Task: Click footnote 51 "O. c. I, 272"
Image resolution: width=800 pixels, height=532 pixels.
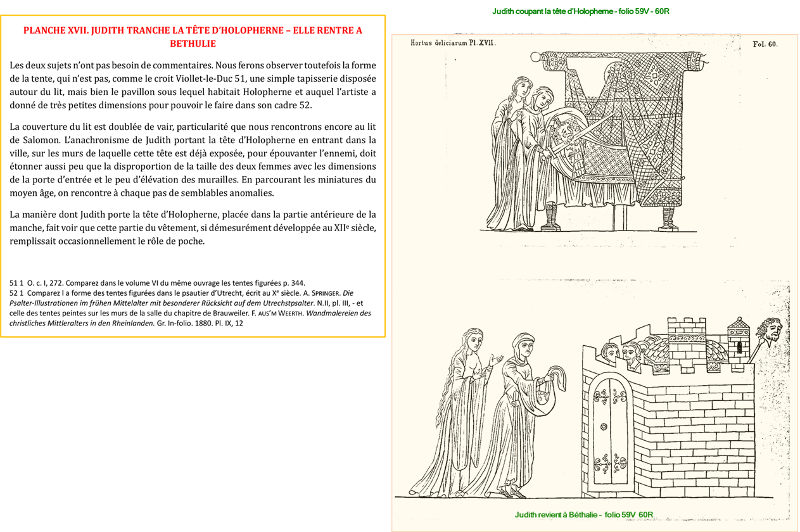Action: (157, 282)
